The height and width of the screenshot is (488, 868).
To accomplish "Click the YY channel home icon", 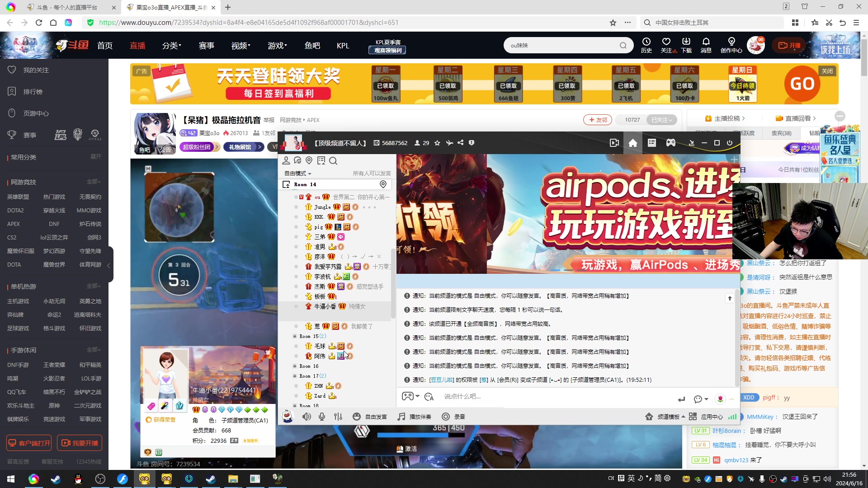I will click(633, 143).
